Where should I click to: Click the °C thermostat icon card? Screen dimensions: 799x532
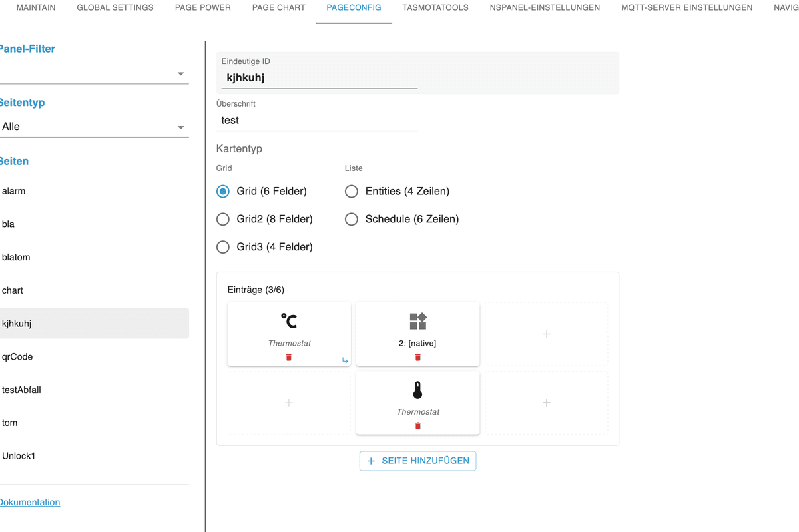[289, 322]
